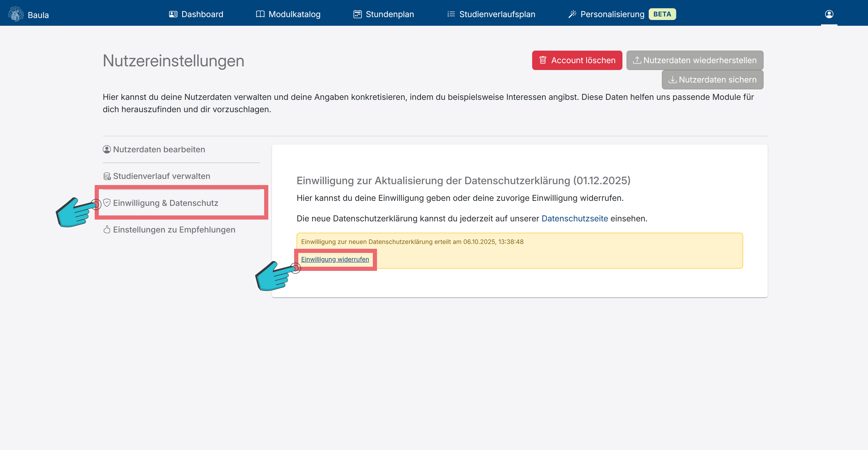The image size is (868, 450).
Task: Open the Datenschutzseite link
Action: tap(574, 218)
